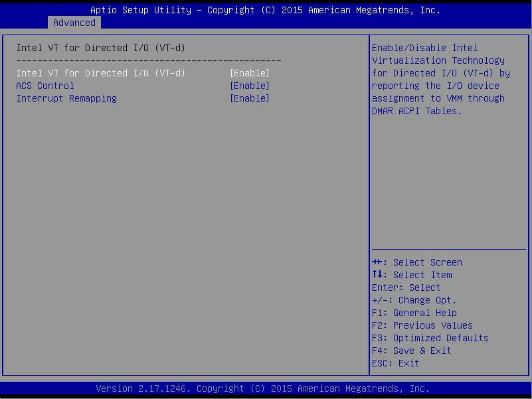Change the VT-d [Enable] value
The width and height of the screenshot is (532, 399).
tap(250, 73)
